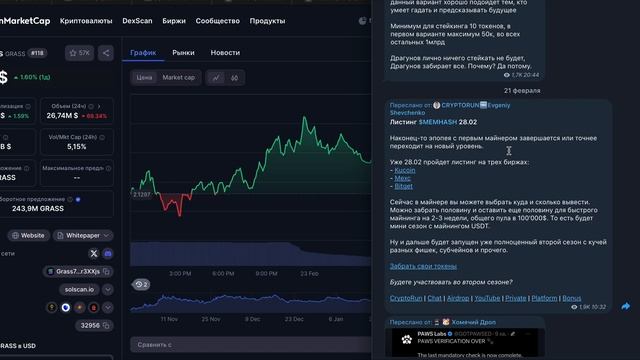Open the 'Хомячий Дроп' forwarded-from channel
This screenshot has width=640, height=360.
[x=473, y=322]
